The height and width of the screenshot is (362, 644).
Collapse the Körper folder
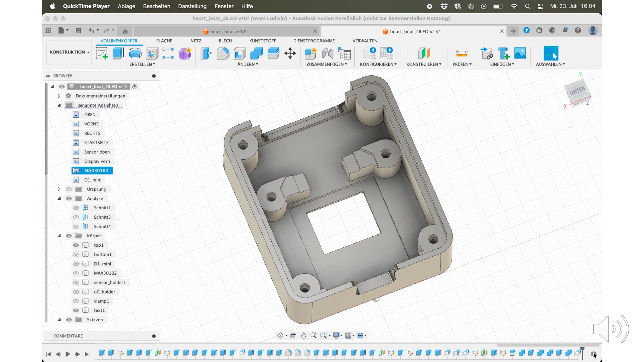tap(59, 236)
